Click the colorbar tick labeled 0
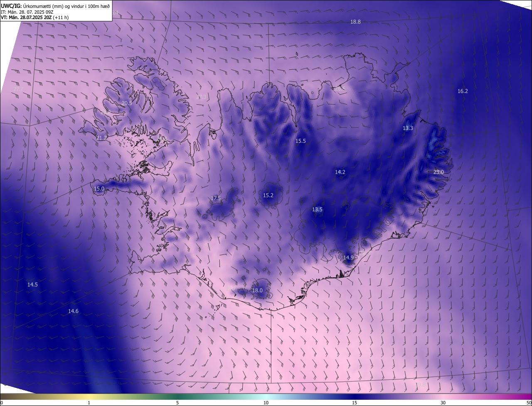Viewport: 532px width, 406px height. (x=1, y=403)
